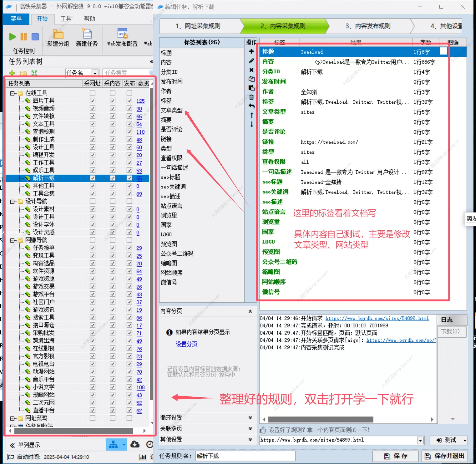Click the 保存并退出 button
476x464 pixels.
click(x=445, y=456)
